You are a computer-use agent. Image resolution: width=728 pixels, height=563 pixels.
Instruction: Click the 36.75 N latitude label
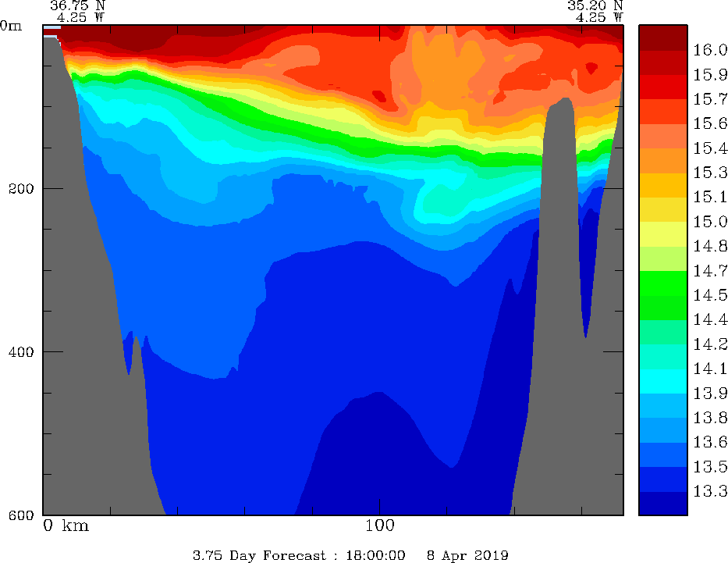[x=77, y=5]
